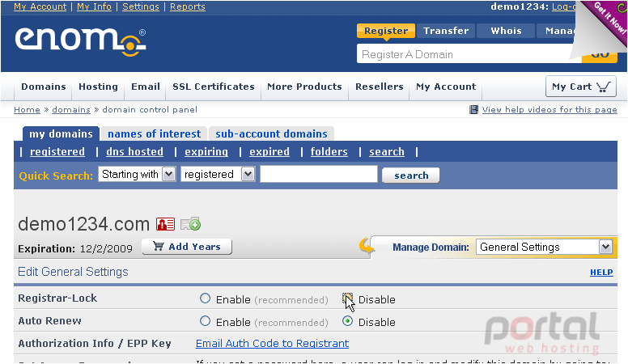Select the Transfer tab
The image size is (628, 364).
(446, 31)
